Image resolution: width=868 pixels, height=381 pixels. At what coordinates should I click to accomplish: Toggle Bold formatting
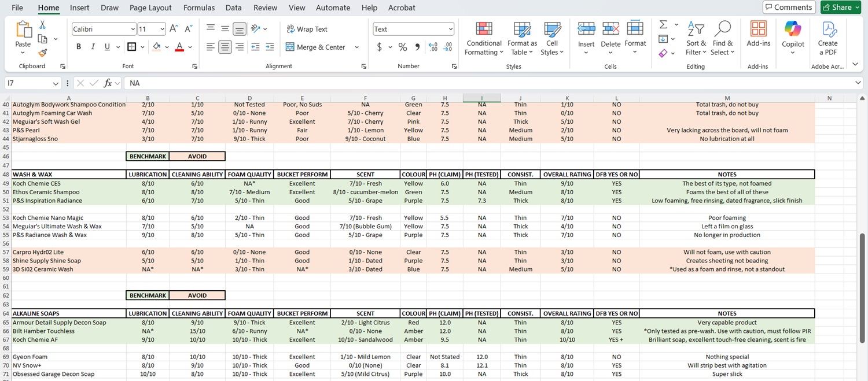pos(79,47)
